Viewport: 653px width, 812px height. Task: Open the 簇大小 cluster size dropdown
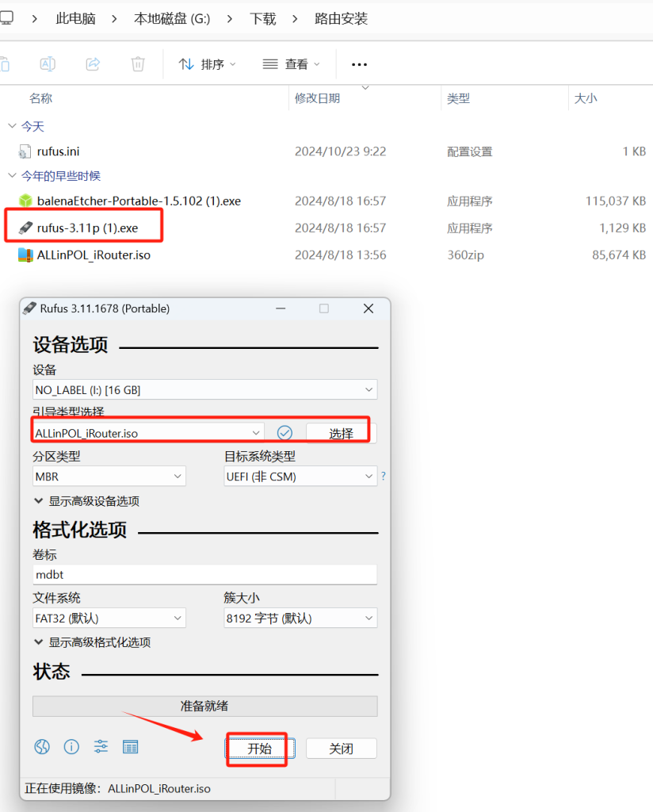click(300, 619)
